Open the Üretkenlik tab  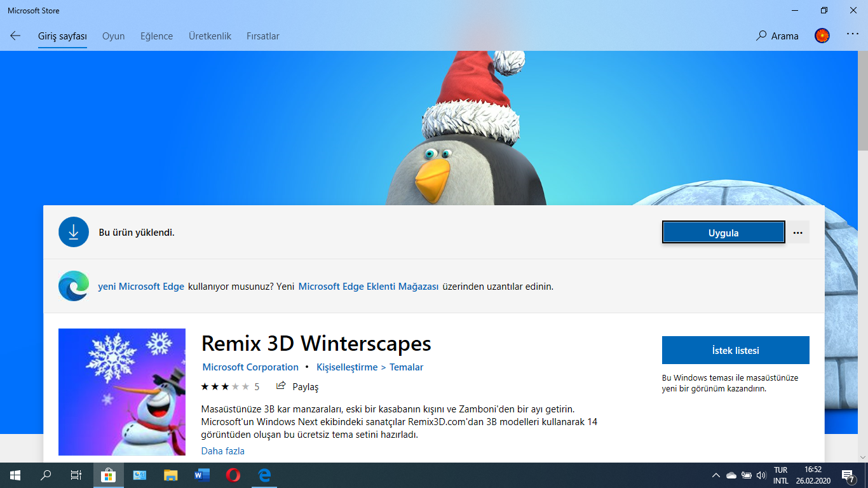coord(210,36)
